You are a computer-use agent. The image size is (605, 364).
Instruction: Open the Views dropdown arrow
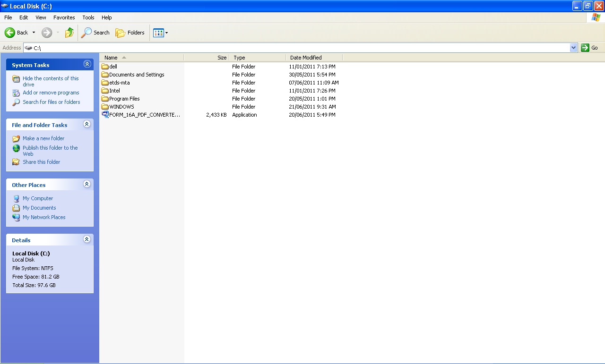[166, 33]
